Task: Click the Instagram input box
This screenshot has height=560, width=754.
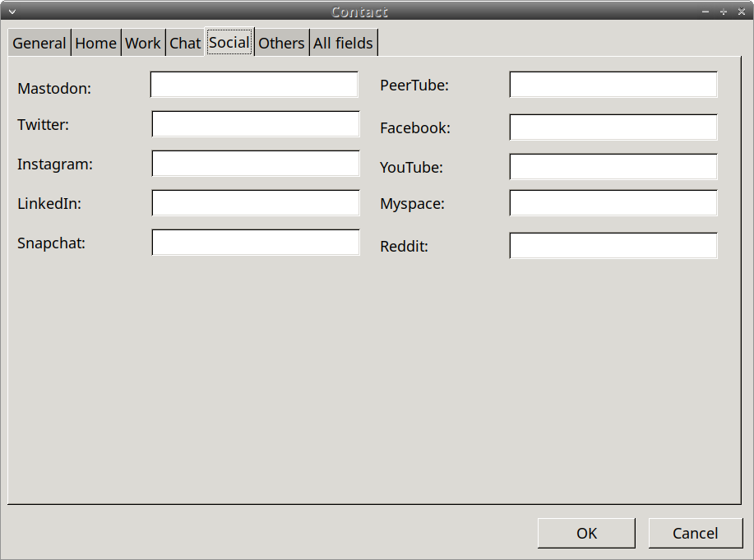Action: pyautogui.click(x=256, y=164)
